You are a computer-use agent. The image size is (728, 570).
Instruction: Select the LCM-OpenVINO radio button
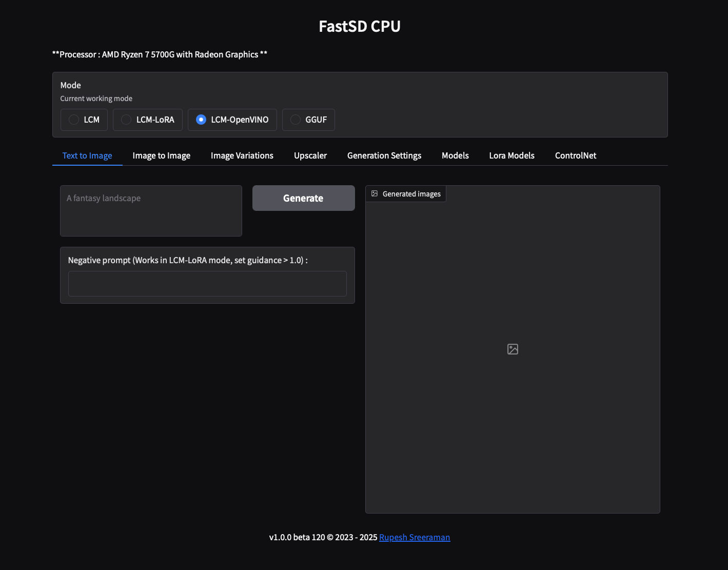(x=201, y=120)
